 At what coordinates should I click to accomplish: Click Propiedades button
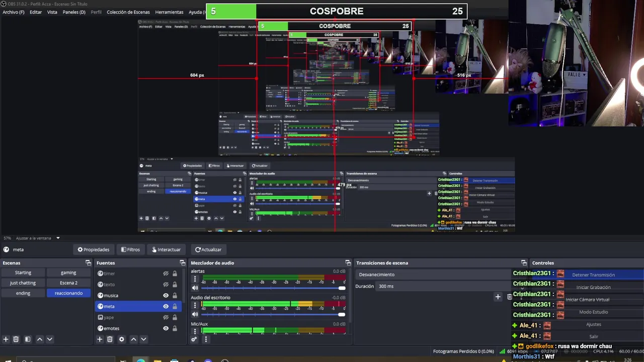(94, 249)
